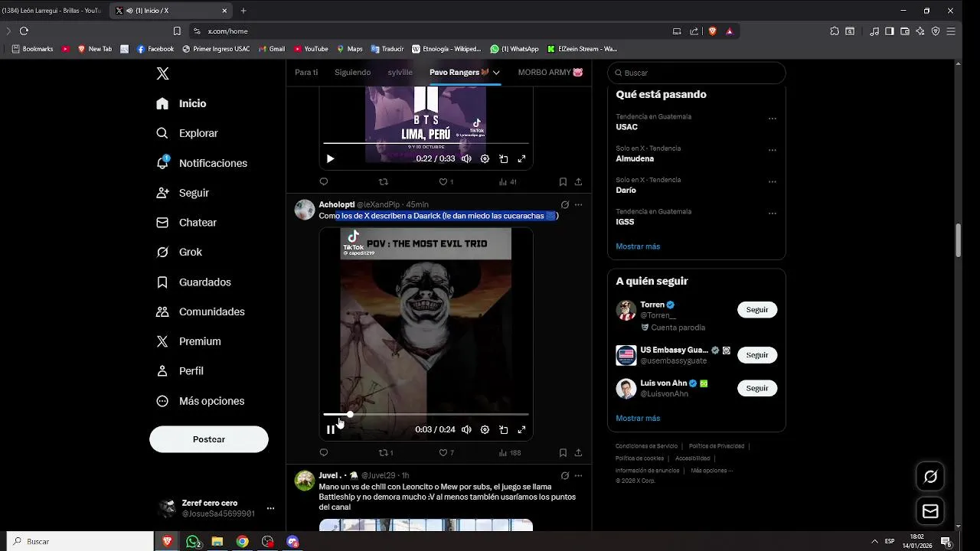View the 188 views analytics of Acholopti post
The image size is (980, 551).
[x=509, y=452]
